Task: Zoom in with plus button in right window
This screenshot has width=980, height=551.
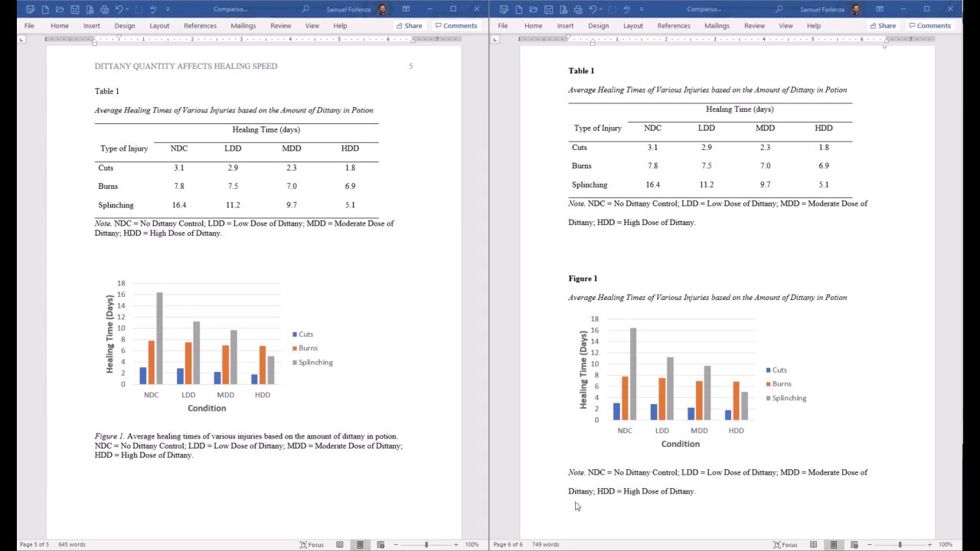Action: pos(930,544)
